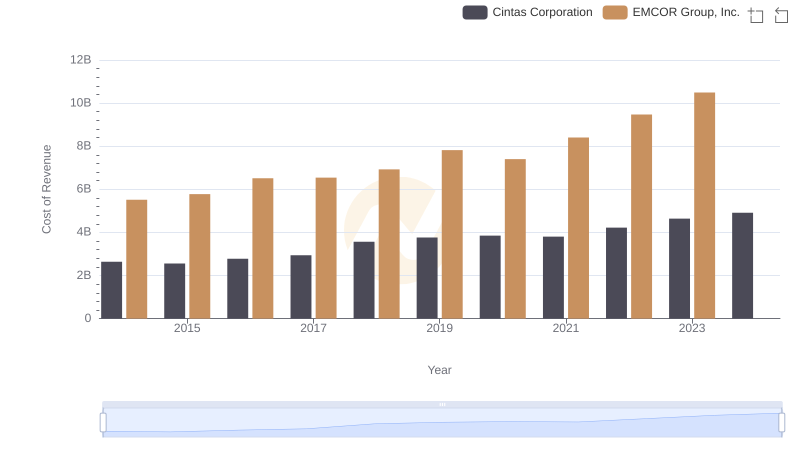Image resolution: width=800 pixels, height=461 pixels.
Task: Click the EMCOR bar for 2022
Action: pos(641,216)
